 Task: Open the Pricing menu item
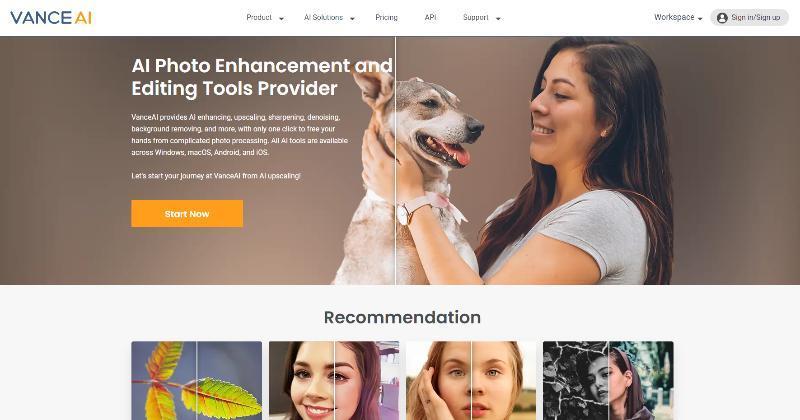click(386, 17)
